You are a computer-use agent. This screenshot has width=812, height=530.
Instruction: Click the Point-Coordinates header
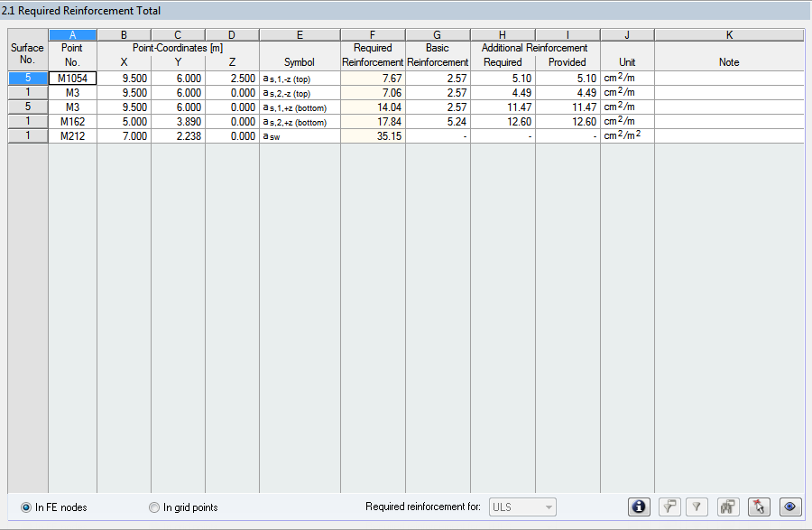[177, 47]
